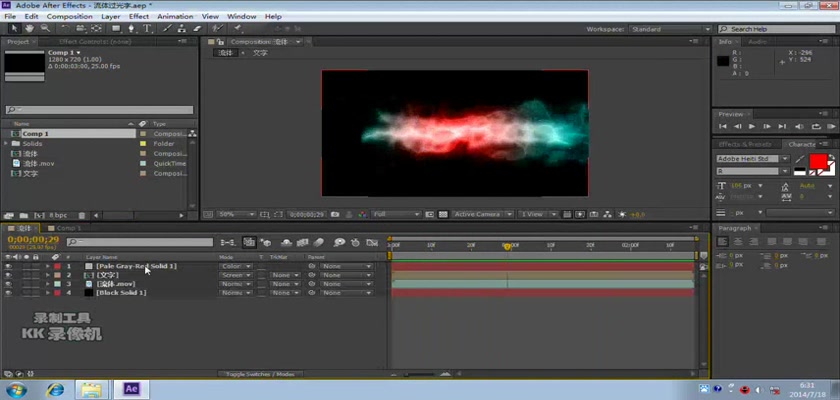Select the Unified Camera tool
This screenshot has height=400, width=840.
tap(80, 28)
